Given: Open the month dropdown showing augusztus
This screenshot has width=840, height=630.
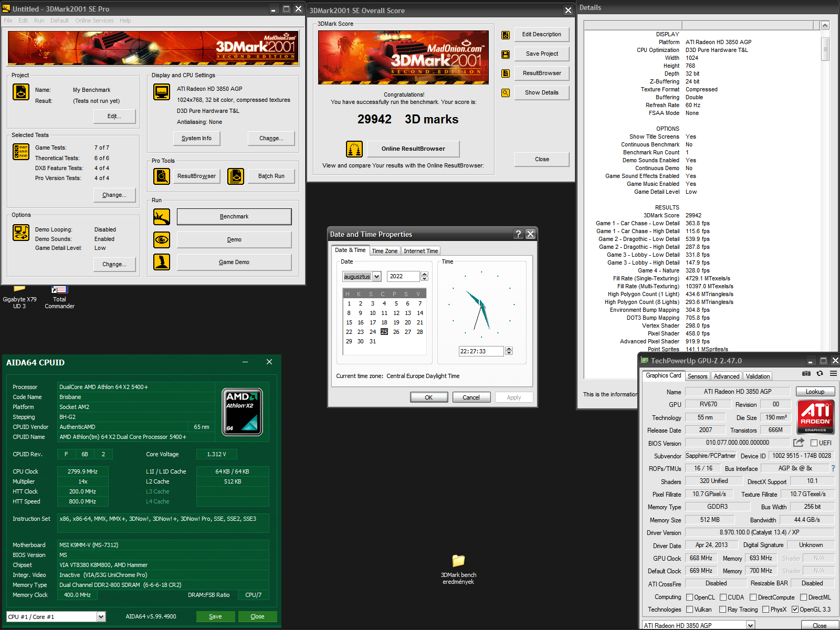Looking at the screenshot, I should (376, 277).
